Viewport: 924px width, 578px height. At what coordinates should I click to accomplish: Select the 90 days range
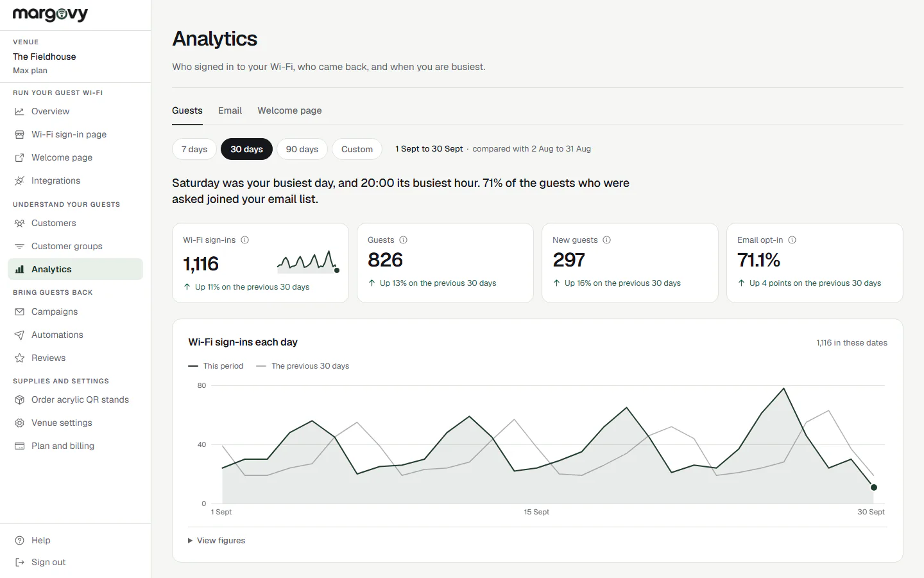click(302, 149)
